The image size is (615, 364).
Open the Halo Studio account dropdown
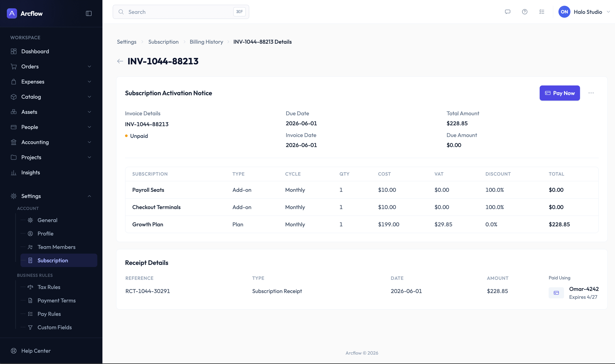pos(584,12)
